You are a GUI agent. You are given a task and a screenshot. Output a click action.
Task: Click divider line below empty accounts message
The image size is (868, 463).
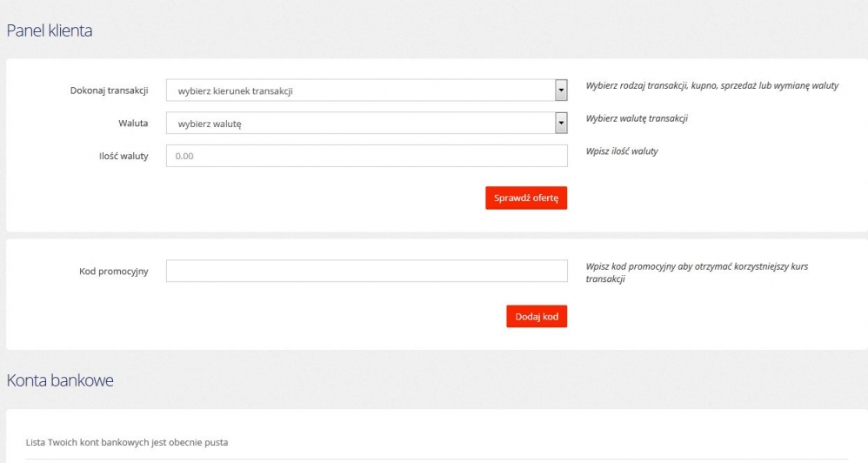(435, 459)
